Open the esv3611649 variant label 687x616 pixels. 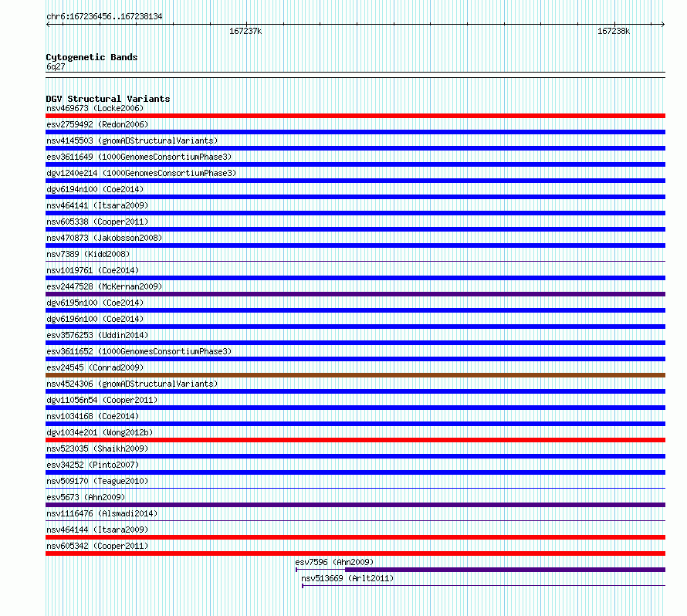pyautogui.click(x=139, y=157)
